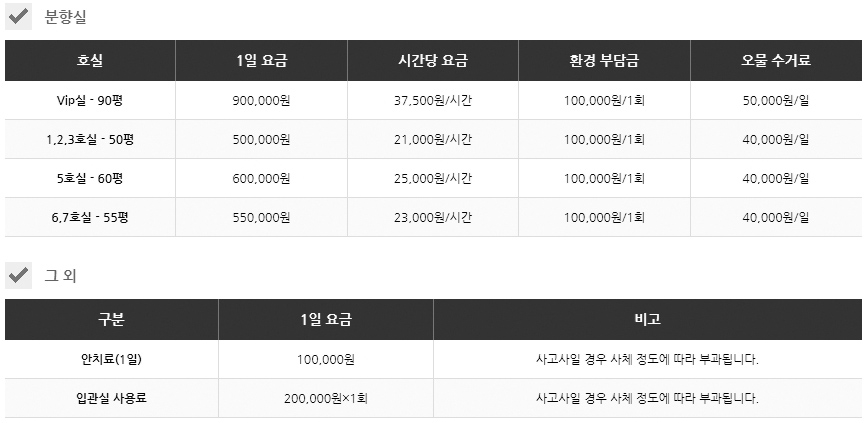Click the 900,000원 daily fee cell
This screenshot has height=423, width=868.
click(261, 101)
